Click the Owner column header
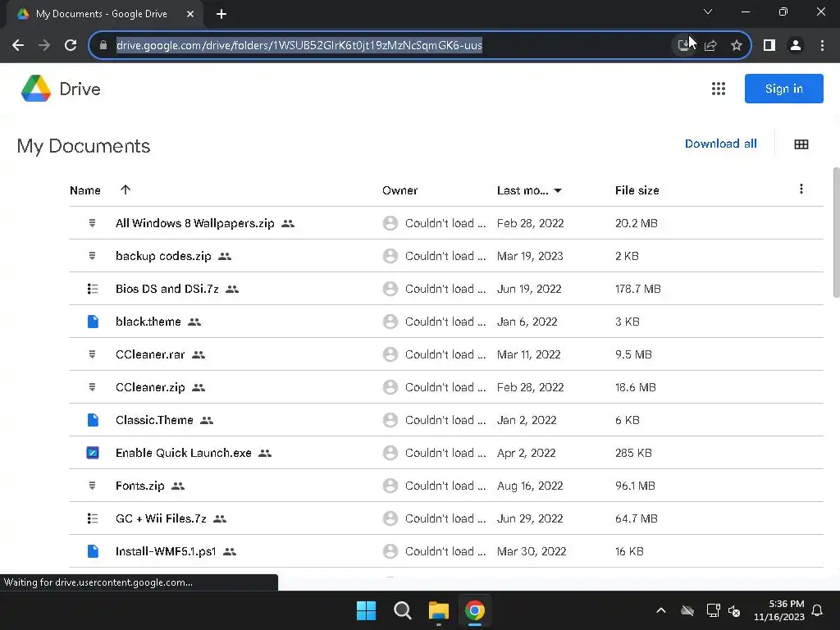The height and width of the screenshot is (630, 840). point(399,190)
